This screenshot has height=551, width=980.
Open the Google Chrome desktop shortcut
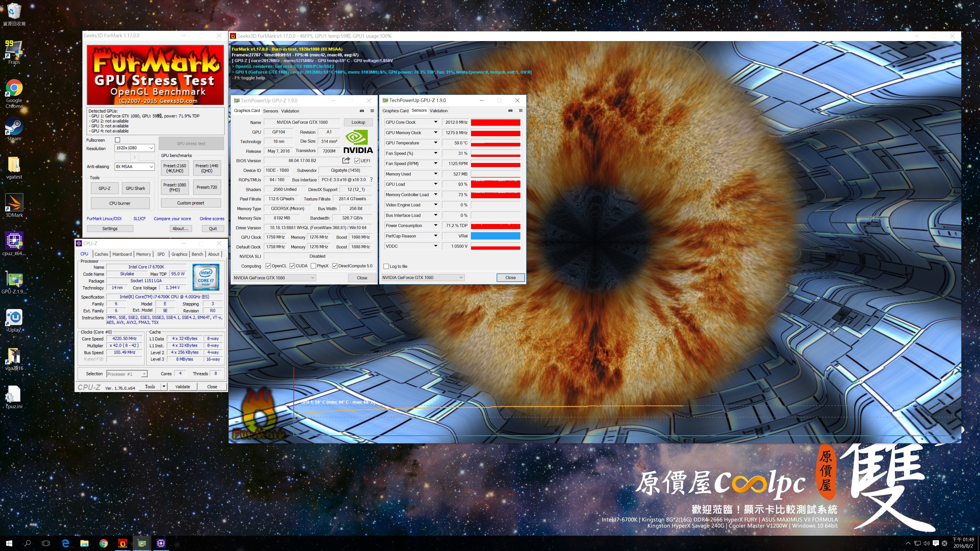[14, 94]
